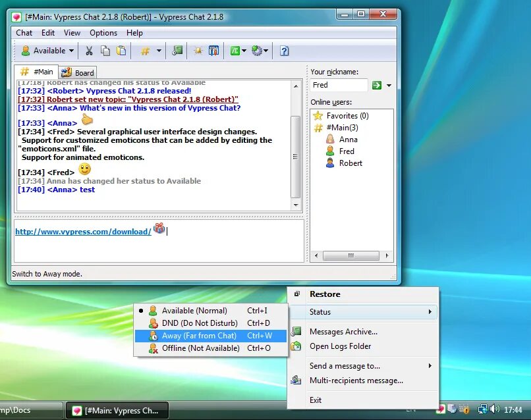
Task: Click the user list scroll left arrow
Action: [316, 255]
